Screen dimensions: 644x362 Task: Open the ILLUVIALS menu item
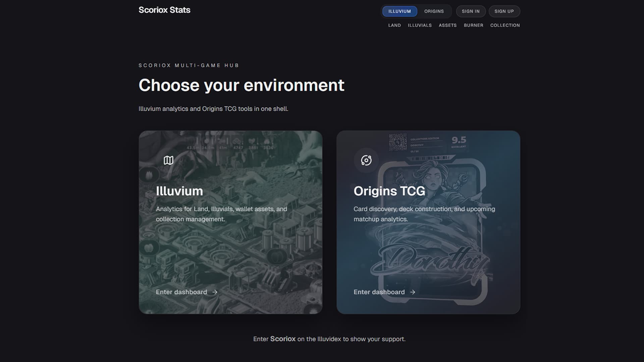[x=420, y=25]
